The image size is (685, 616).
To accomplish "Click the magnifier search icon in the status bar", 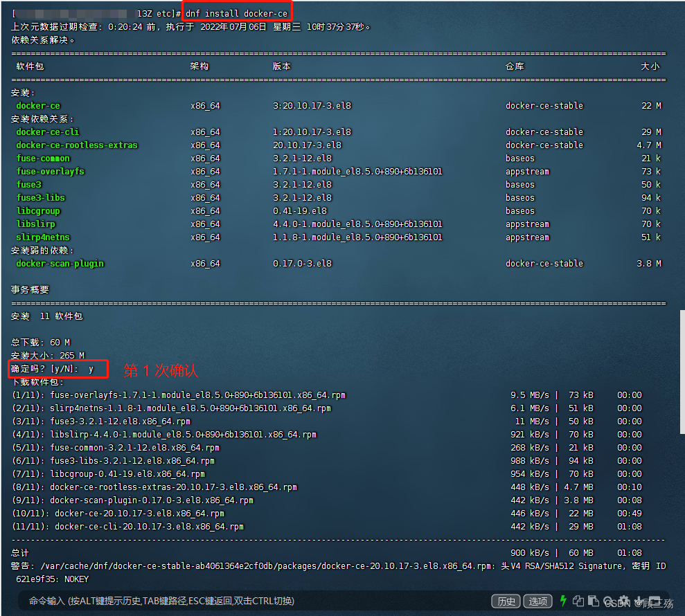I will [608, 601].
